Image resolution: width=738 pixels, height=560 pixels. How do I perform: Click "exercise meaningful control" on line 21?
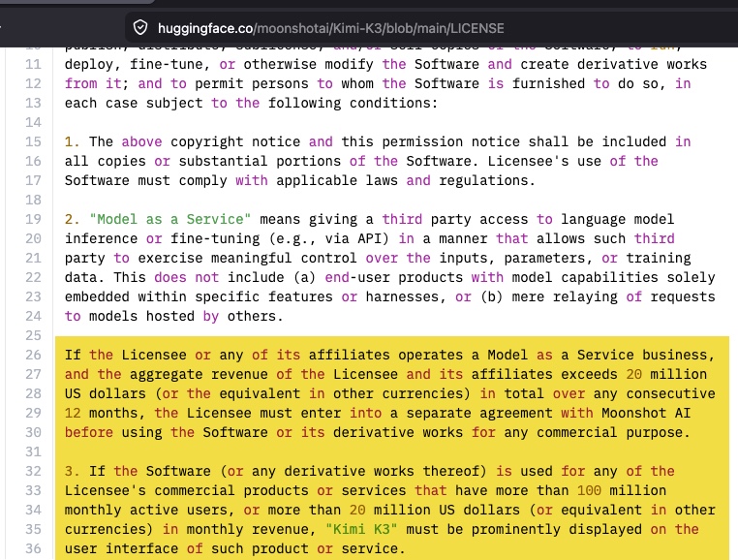248,258
